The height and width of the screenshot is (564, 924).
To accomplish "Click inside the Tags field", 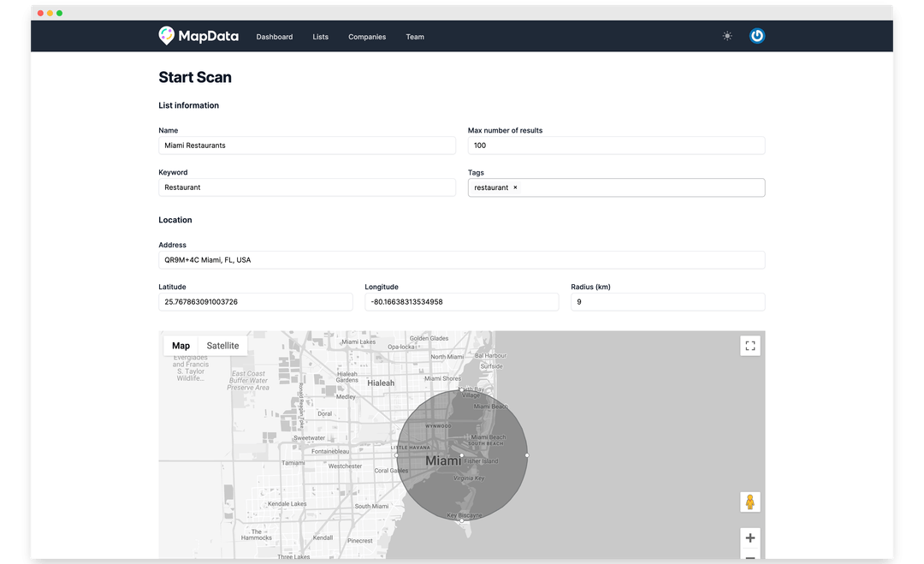I will coord(616,187).
